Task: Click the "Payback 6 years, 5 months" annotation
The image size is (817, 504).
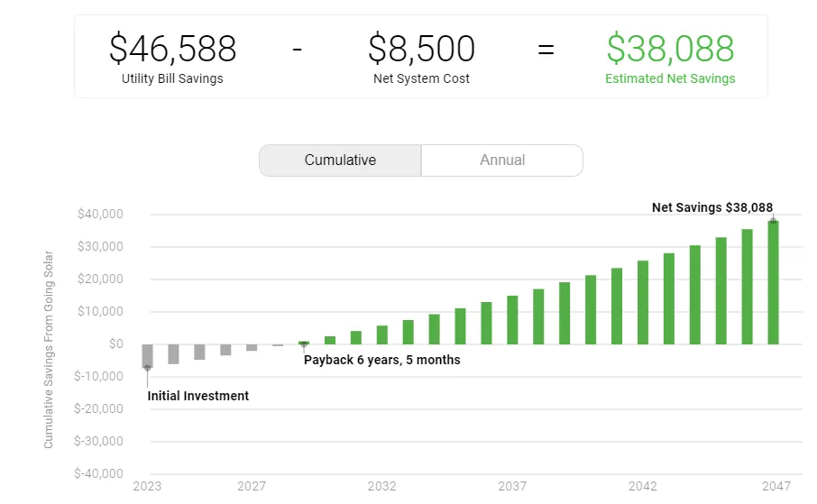Action: (381, 361)
